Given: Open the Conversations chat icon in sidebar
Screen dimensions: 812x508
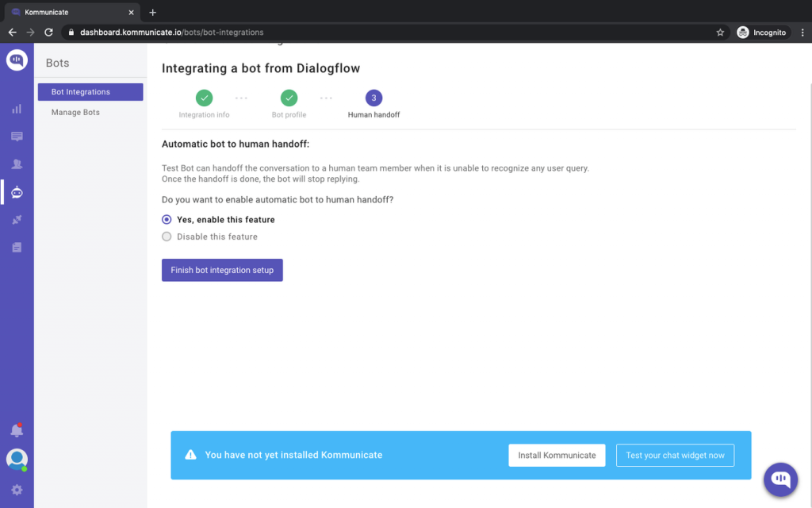Looking at the screenshot, I should [17, 137].
